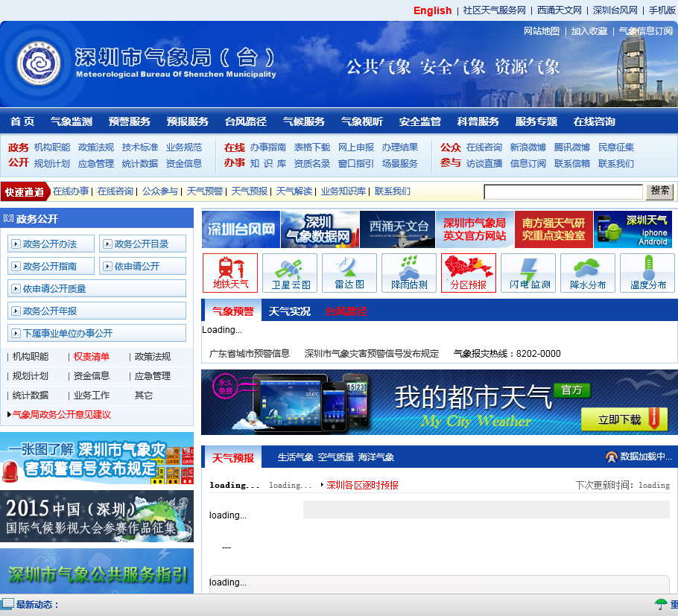The image size is (678, 616).
Task: Open the 气象监测 navigation menu
Action: (72, 121)
